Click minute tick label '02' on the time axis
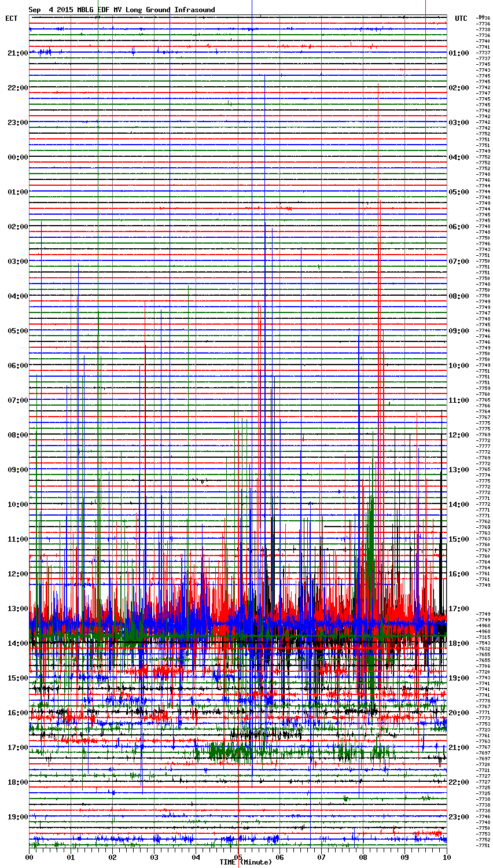Image resolution: width=493 pixels, height=868 pixels. click(113, 856)
